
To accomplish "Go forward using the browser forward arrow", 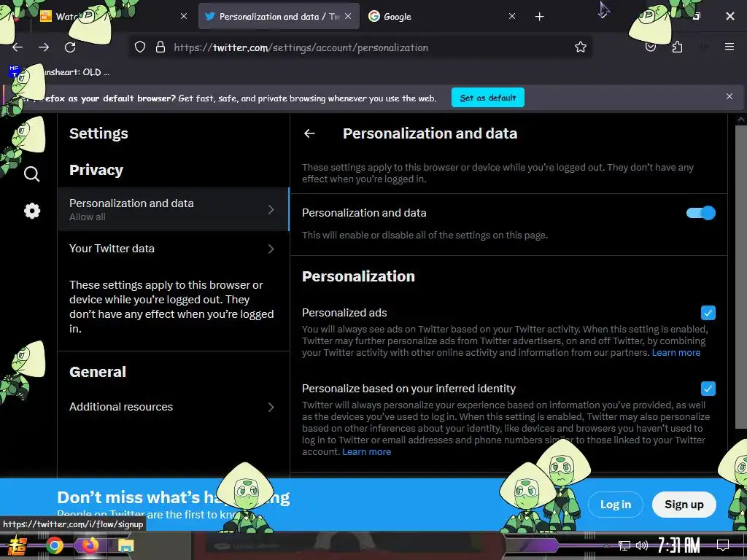I will click(x=44, y=47).
